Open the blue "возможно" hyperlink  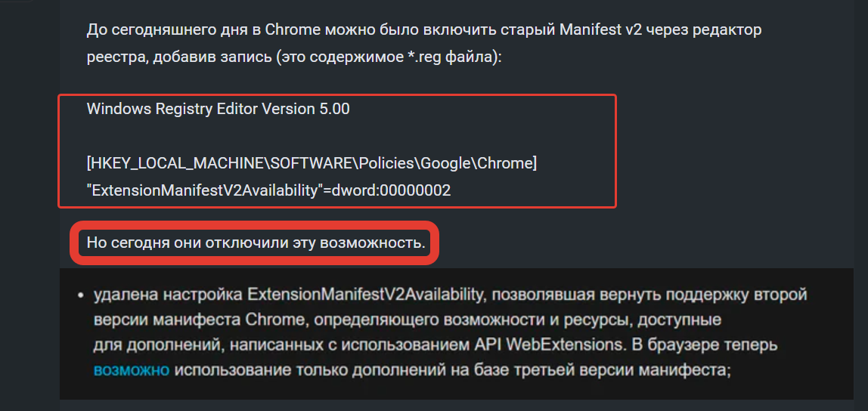tap(132, 370)
